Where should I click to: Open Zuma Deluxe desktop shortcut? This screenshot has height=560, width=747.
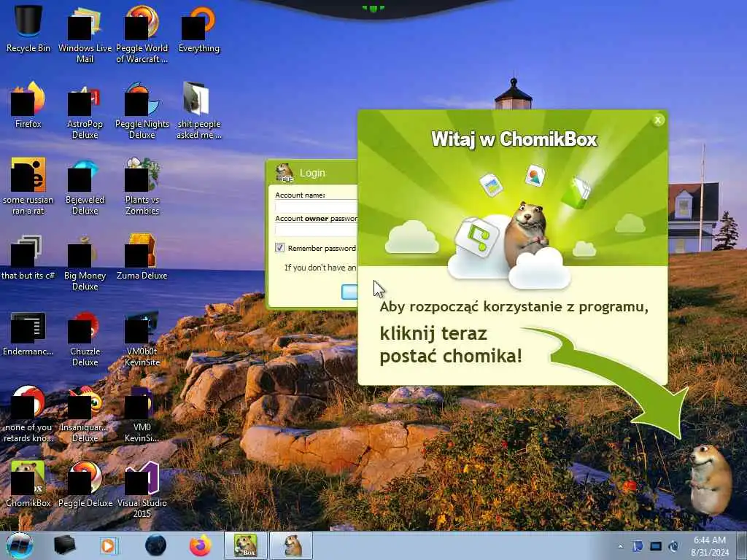click(142, 256)
